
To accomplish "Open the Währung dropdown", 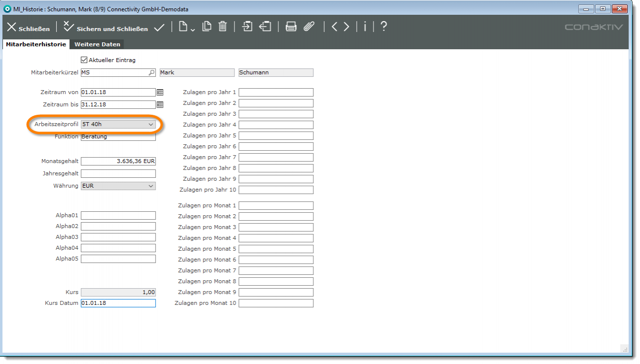I will coord(151,186).
